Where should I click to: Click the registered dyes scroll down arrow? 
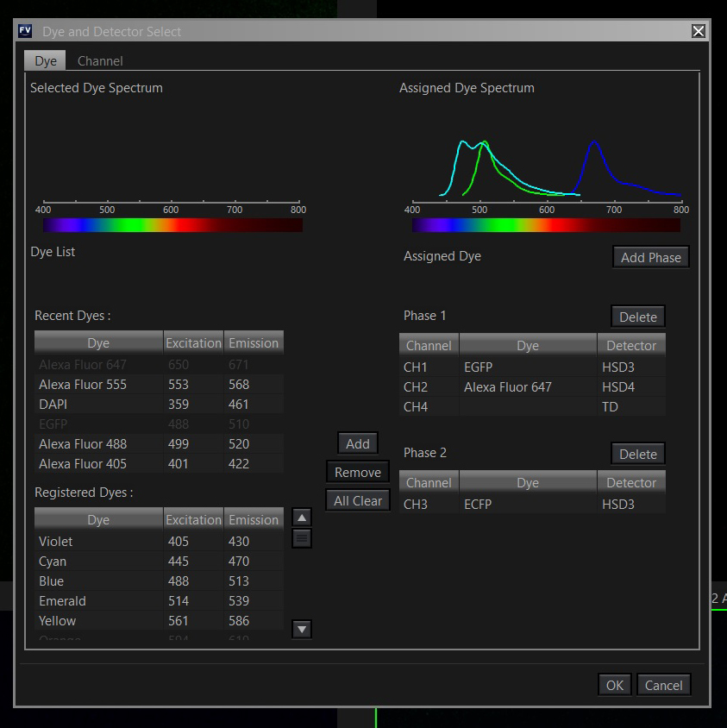(302, 630)
